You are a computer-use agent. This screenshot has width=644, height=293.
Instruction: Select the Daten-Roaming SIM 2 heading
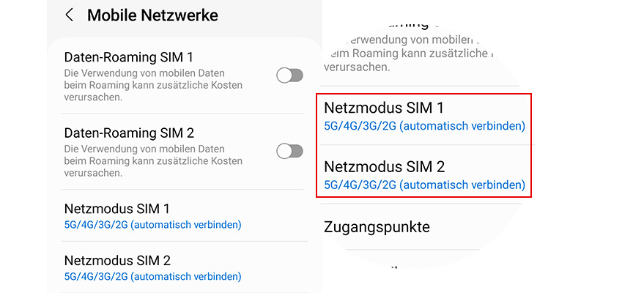pyautogui.click(x=129, y=133)
